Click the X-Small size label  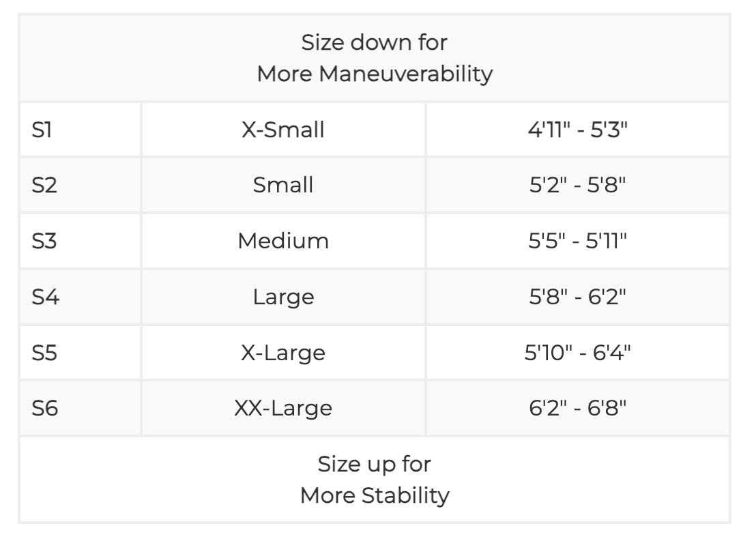[283, 130]
